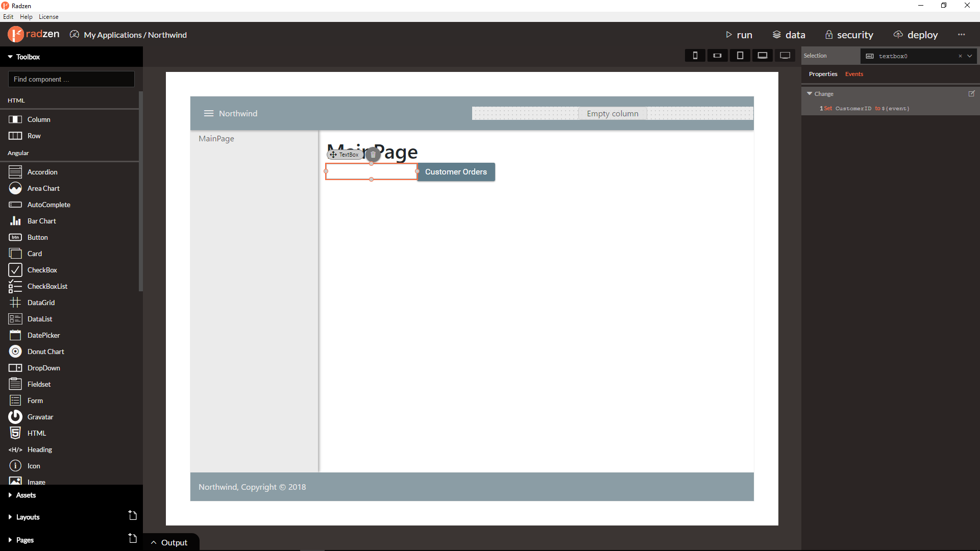Select the Column component icon
The image size is (980, 551).
coord(15,119)
